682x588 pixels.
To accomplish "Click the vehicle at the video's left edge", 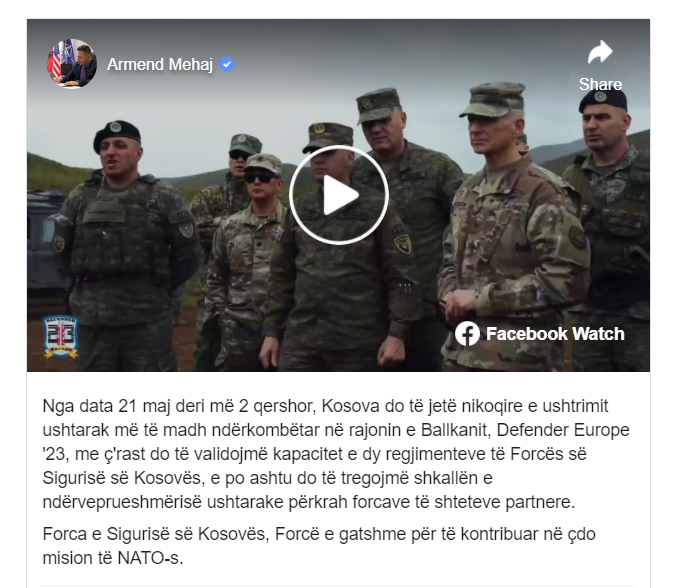I will [x=43, y=239].
